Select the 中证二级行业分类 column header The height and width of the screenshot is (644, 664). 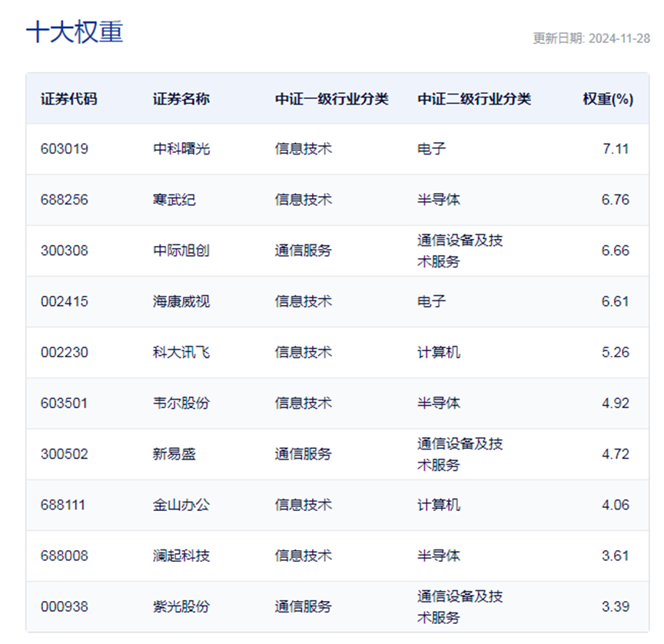point(474,99)
